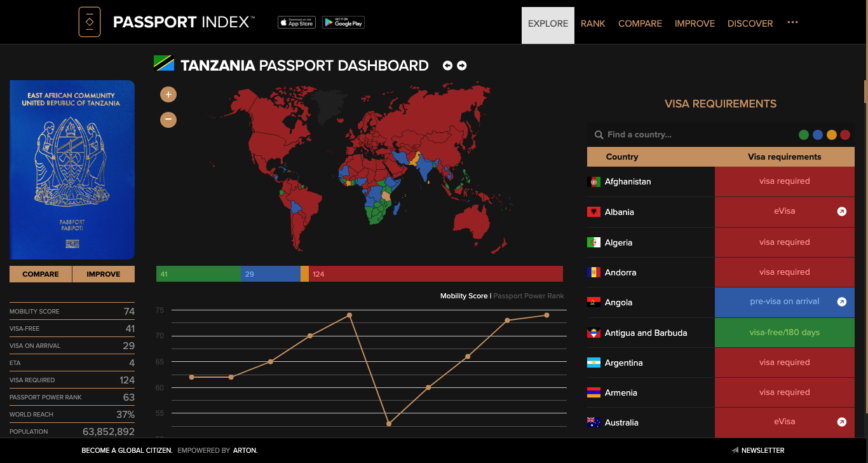The width and height of the screenshot is (868, 463).
Task: Open Albania's eVisa link arrow icon
Action: point(841,211)
